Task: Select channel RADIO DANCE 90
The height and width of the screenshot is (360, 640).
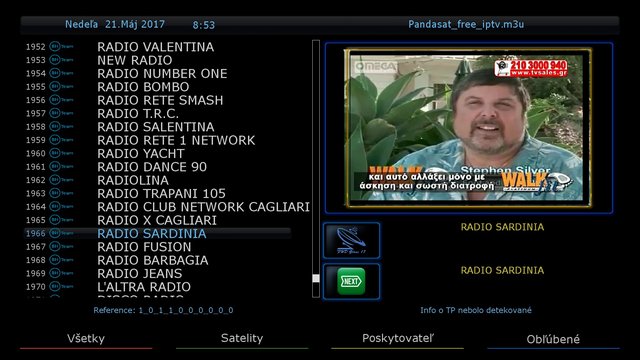Action: 152,167
